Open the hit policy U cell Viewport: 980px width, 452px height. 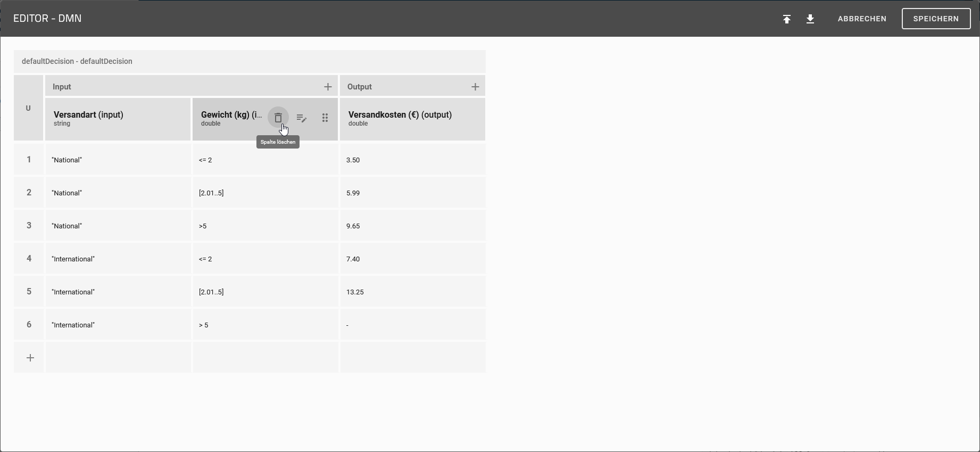(28, 108)
